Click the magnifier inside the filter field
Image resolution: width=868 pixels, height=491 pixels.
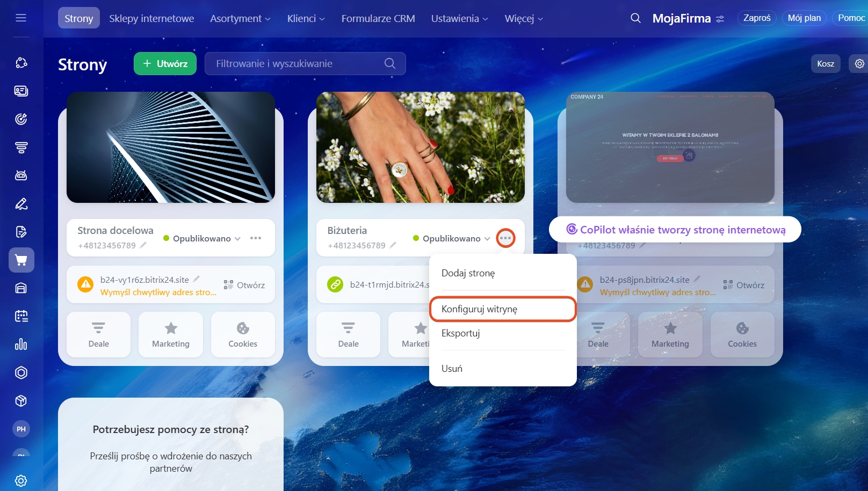pyautogui.click(x=390, y=63)
